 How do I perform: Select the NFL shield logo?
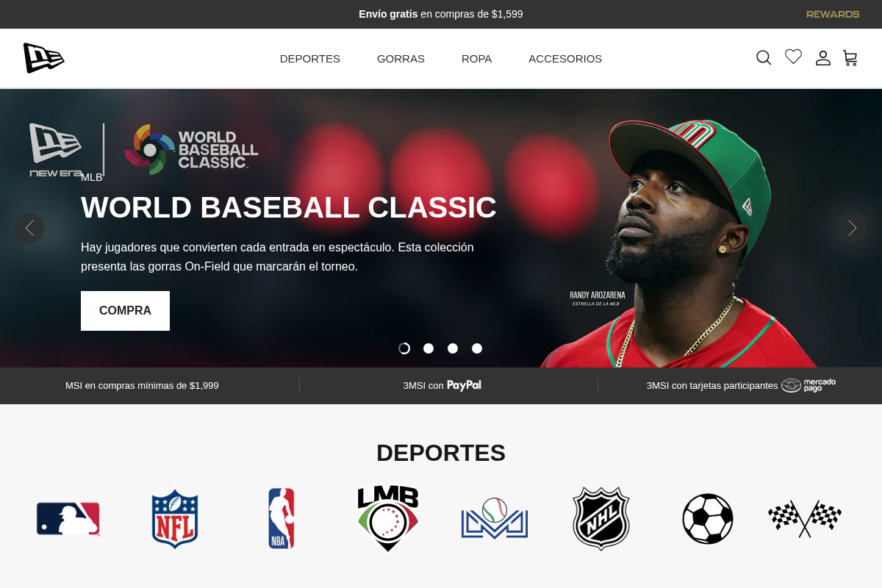point(174,518)
